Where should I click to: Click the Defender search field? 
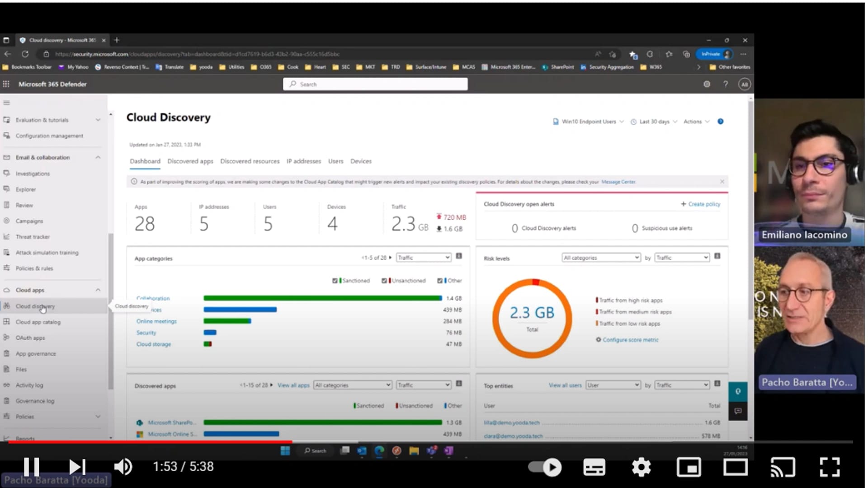(375, 84)
